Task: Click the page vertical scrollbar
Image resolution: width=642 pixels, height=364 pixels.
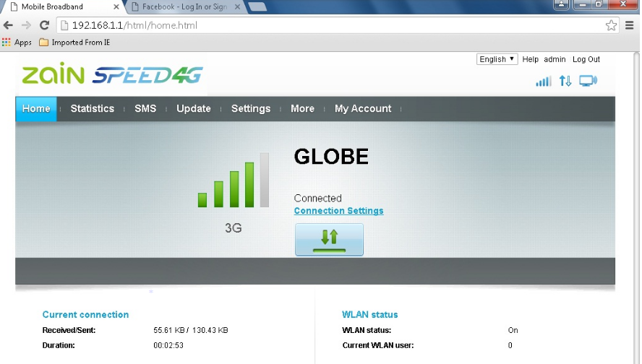Action: point(637,208)
